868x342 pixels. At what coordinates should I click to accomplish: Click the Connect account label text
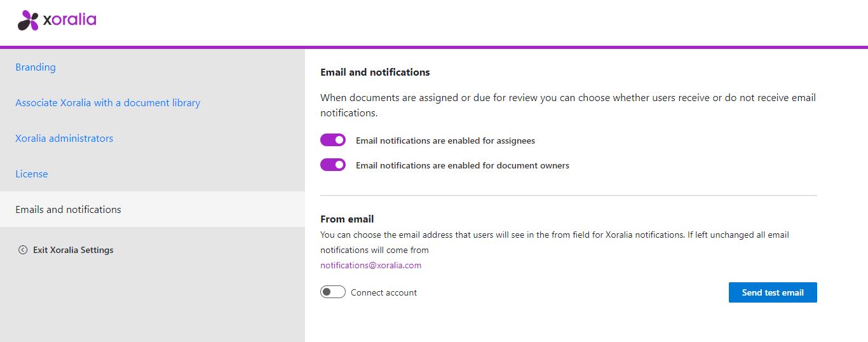[384, 292]
